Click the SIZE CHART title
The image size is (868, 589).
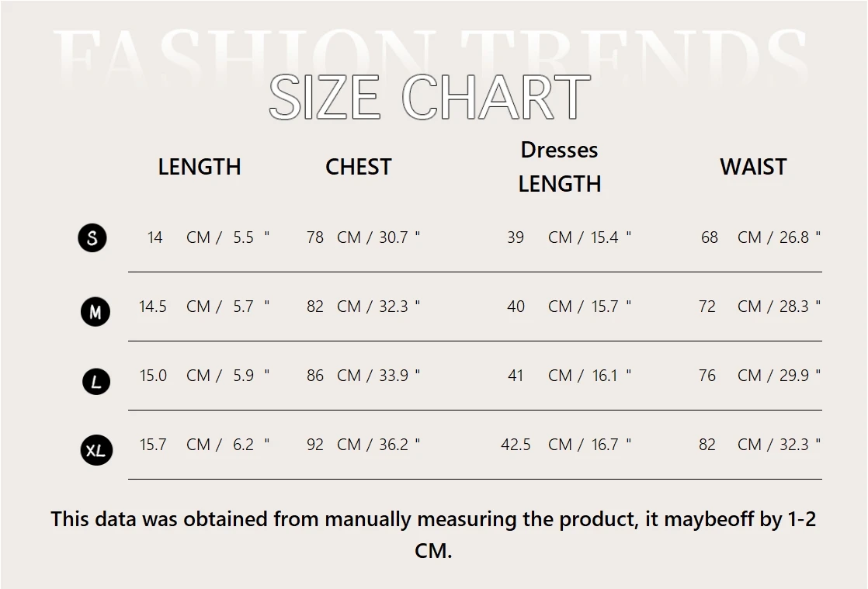click(x=429, y=97)
